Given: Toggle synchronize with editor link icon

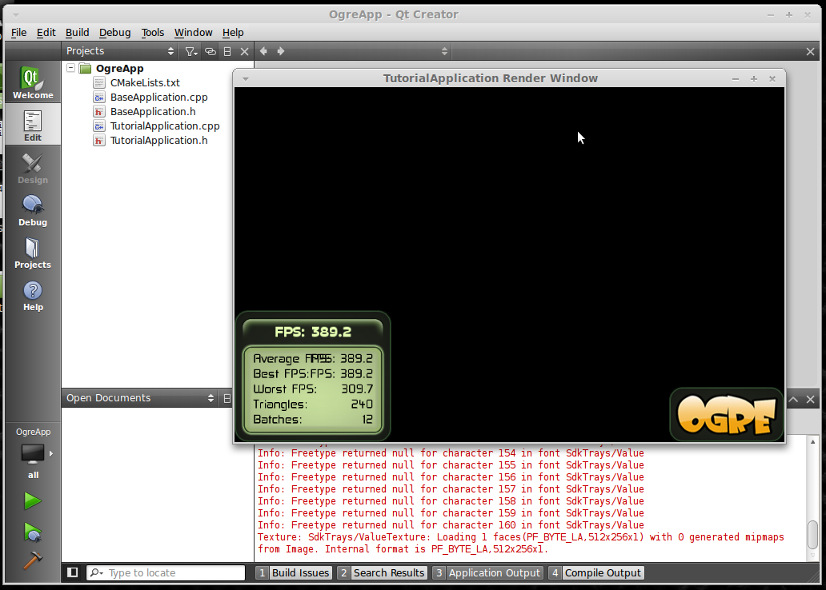Looking at the screenshot, I should (x=210, y=51).
